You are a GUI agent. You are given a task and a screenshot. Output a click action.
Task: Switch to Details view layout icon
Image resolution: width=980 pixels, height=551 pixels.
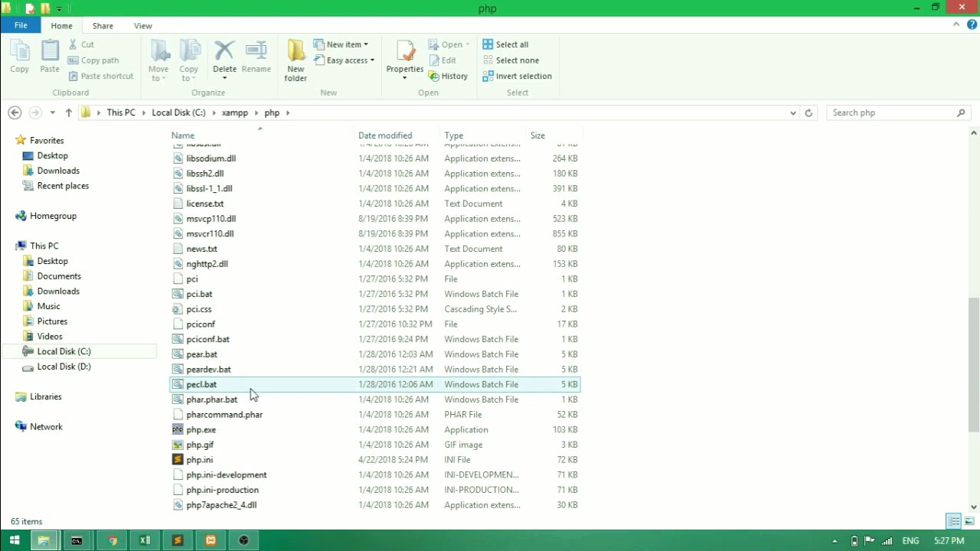[954, 521]
